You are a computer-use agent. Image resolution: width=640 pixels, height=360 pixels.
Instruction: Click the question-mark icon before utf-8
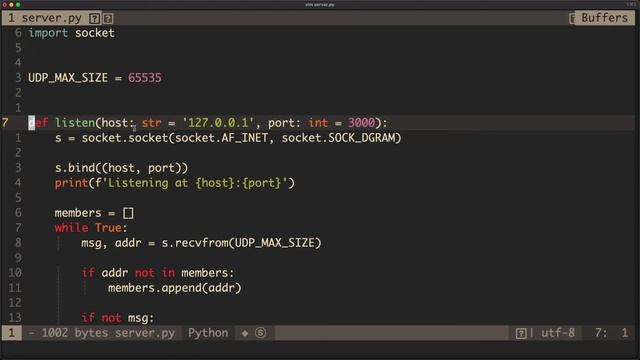click(521, 333)
